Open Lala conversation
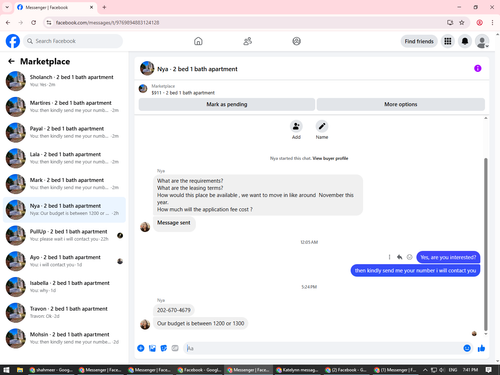 coord(64,158)
